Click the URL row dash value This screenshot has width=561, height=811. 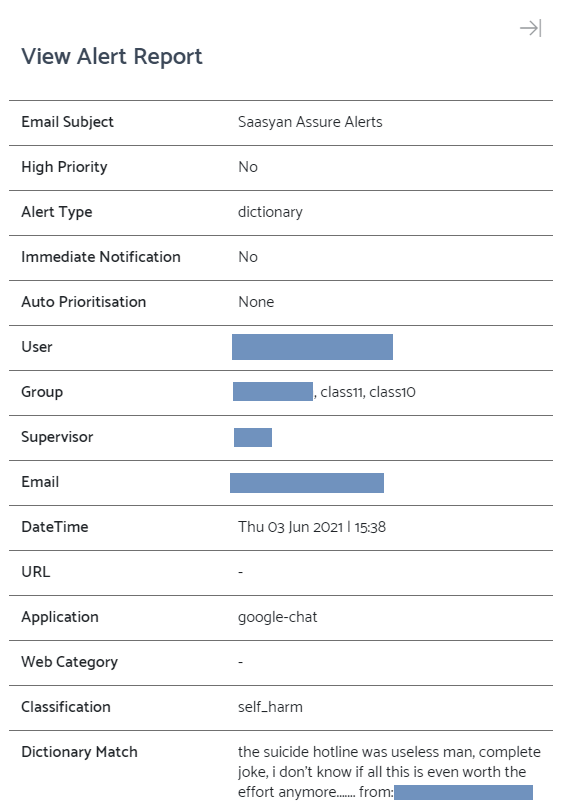[240, 572]
